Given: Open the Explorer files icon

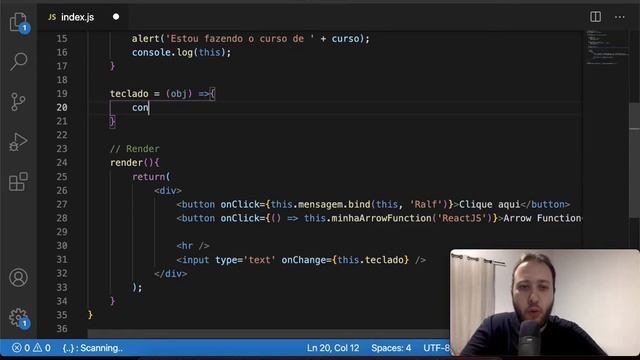Looking at the screenshot, I should (18, 22).
